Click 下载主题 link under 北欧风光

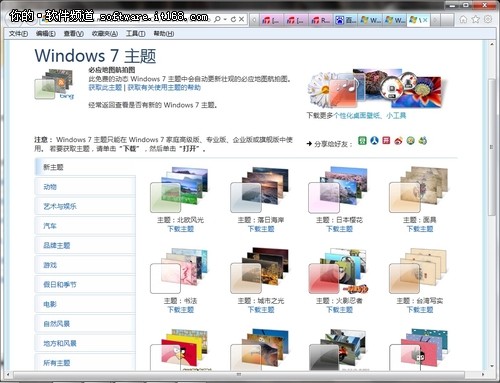[x=180, y=229]
